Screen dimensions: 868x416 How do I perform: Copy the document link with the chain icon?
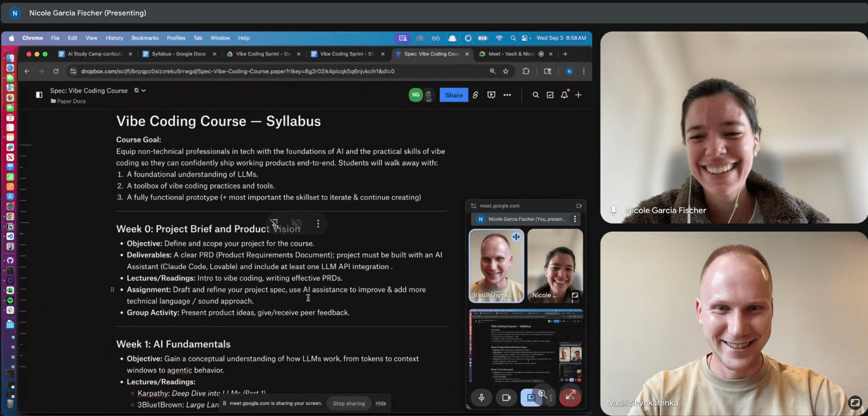tap(475, 95)
